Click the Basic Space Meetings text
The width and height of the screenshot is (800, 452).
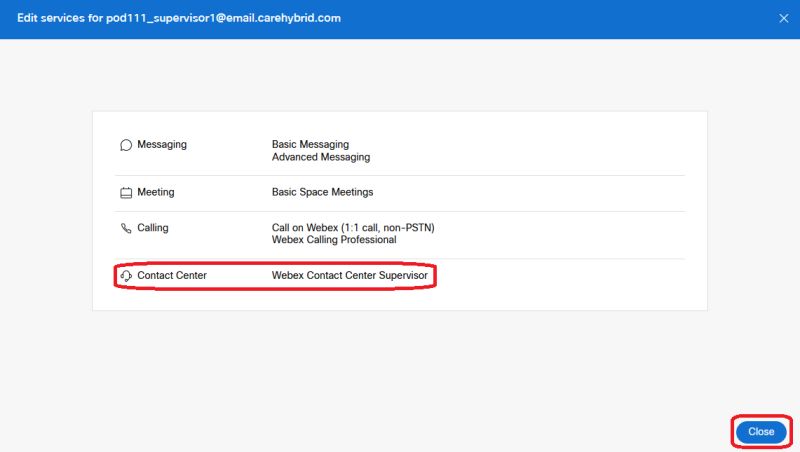322,192
